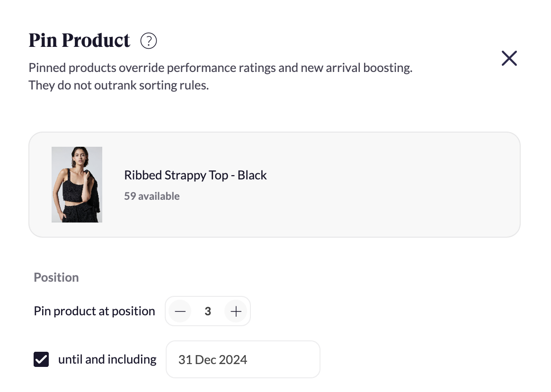Image resolution: width=551 pixels, height=392 pixels.
Task: Click the They do not outrank sorting rules text
Action: pos(119,85)
